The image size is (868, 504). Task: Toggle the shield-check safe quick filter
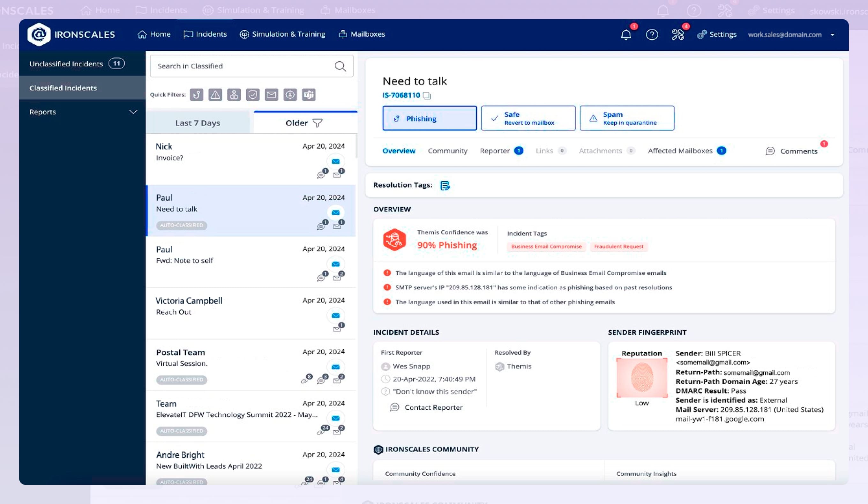point(253,95)
